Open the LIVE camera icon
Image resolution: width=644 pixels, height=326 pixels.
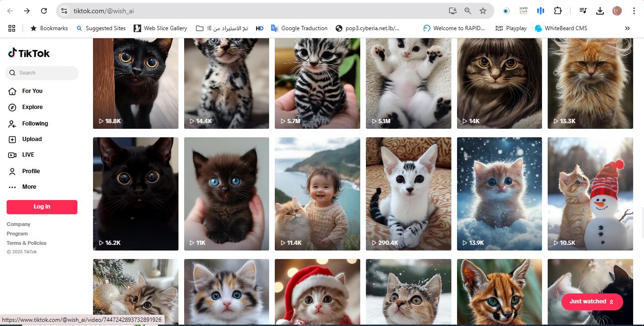point(12,155)
